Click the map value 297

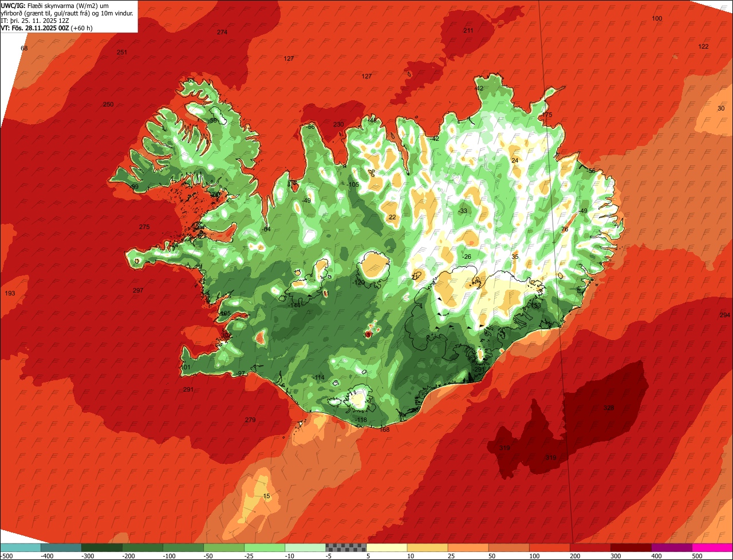(x=138, y=290)
